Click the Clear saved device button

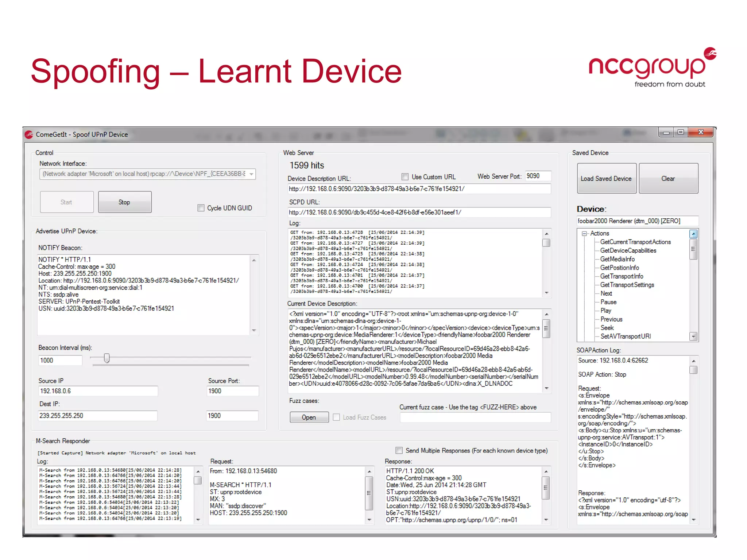[668, 179]
